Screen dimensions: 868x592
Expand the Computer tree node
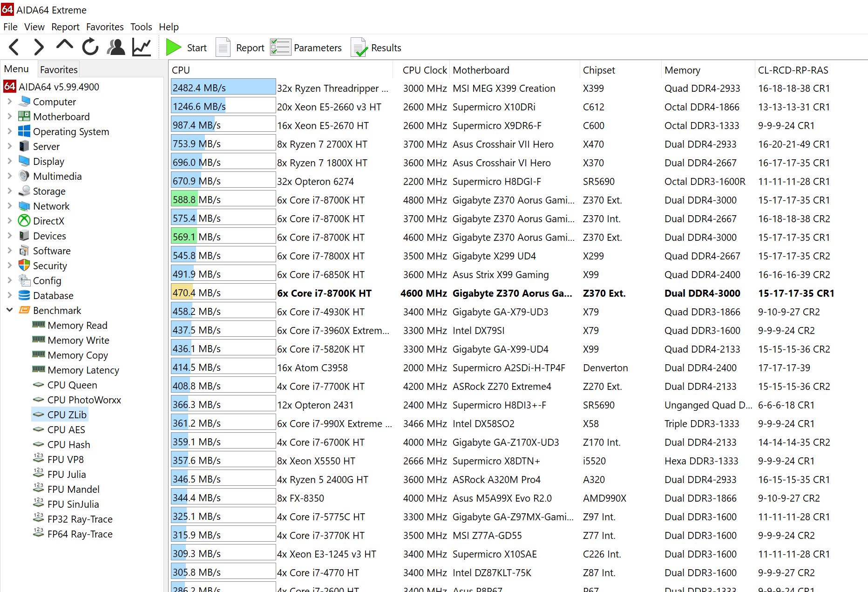pos(10,101)
